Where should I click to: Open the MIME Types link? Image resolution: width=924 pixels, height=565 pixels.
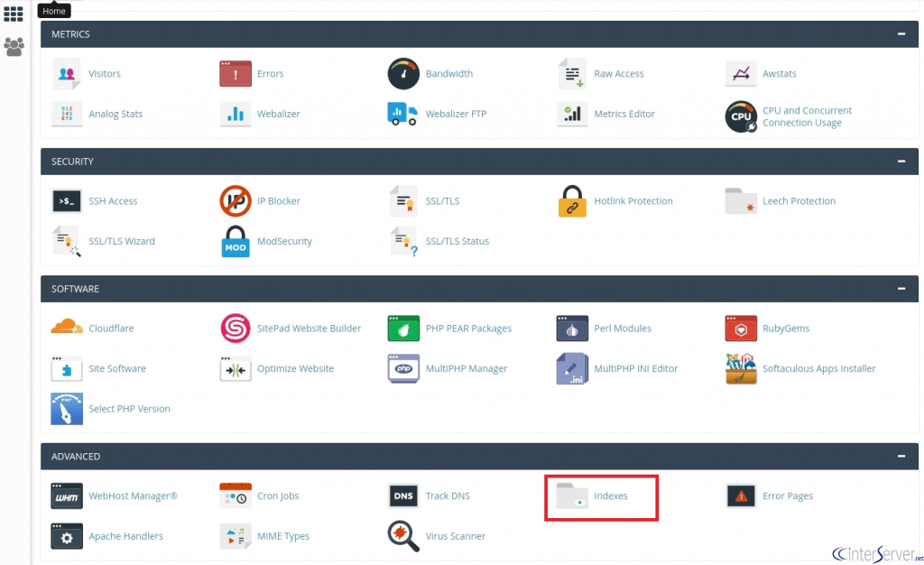click(x=282, y=536)
